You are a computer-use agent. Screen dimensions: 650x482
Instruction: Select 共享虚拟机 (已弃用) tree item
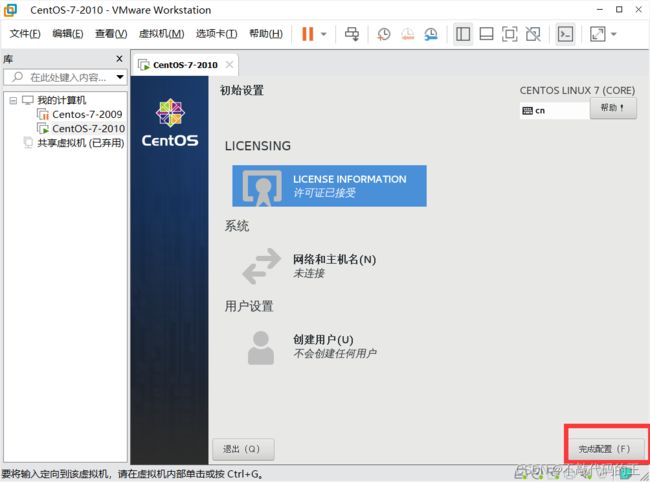[x=80, y=143]
